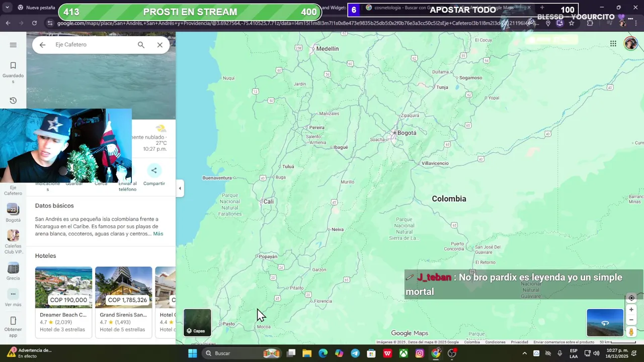
Task: Click Colombia link in map footer
Action: (x=472, y=342)
